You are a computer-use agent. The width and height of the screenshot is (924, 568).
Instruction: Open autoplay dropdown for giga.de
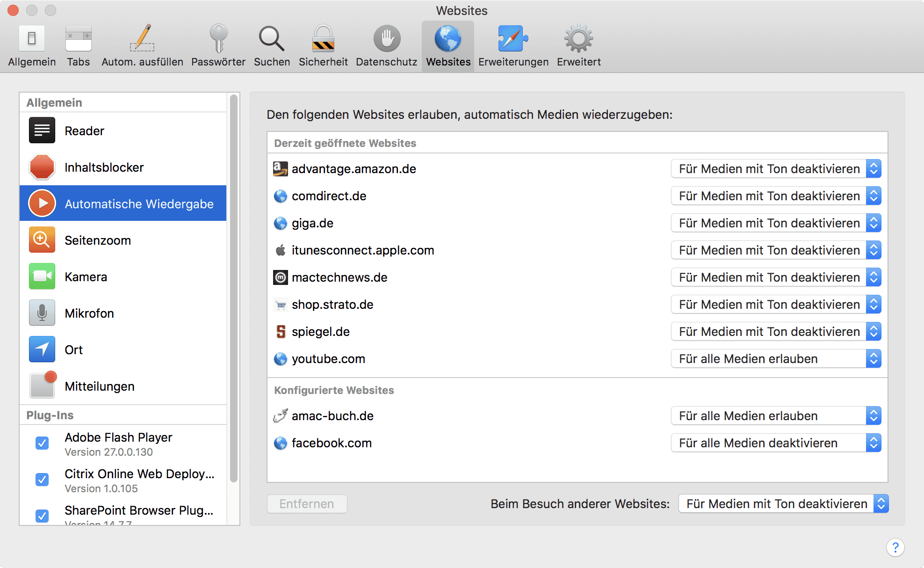click(x=776, y=223)
